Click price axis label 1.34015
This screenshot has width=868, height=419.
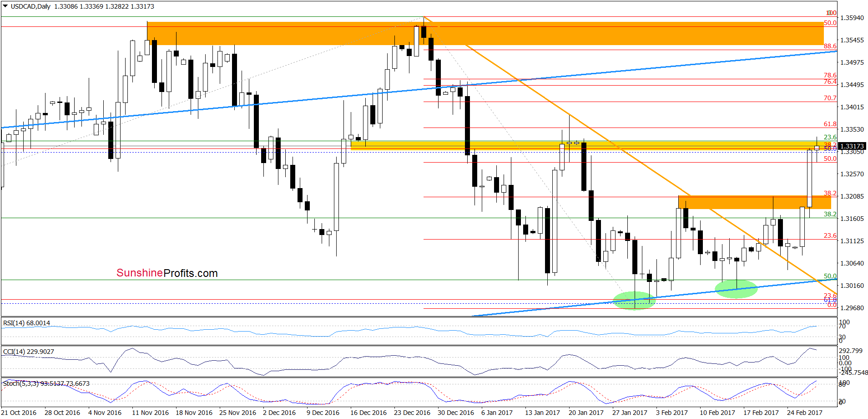click(x=852, y=107)
